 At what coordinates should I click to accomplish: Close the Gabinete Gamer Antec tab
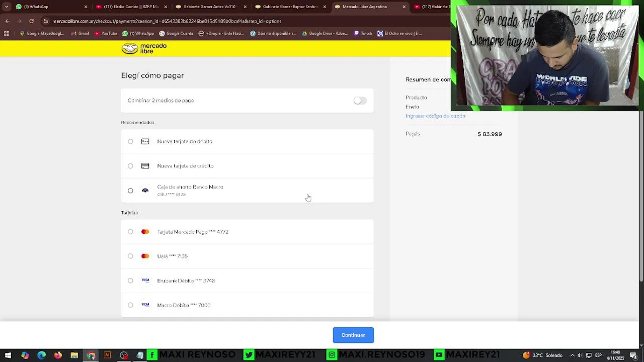pyautogui.click(x=245, y=7)
